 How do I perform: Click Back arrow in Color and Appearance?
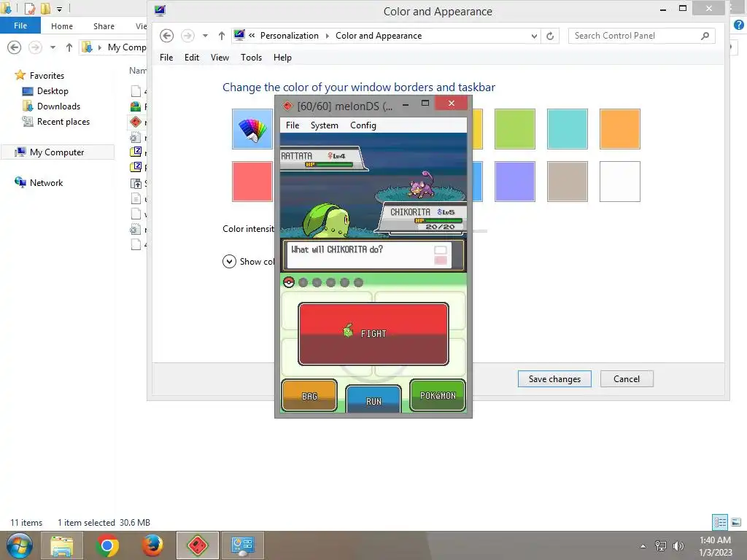tap(167, 36)
